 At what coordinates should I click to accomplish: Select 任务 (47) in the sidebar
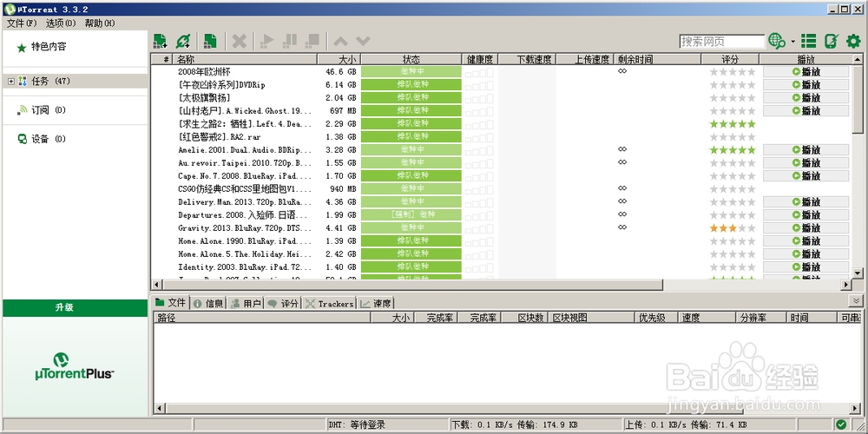[75, 82]
